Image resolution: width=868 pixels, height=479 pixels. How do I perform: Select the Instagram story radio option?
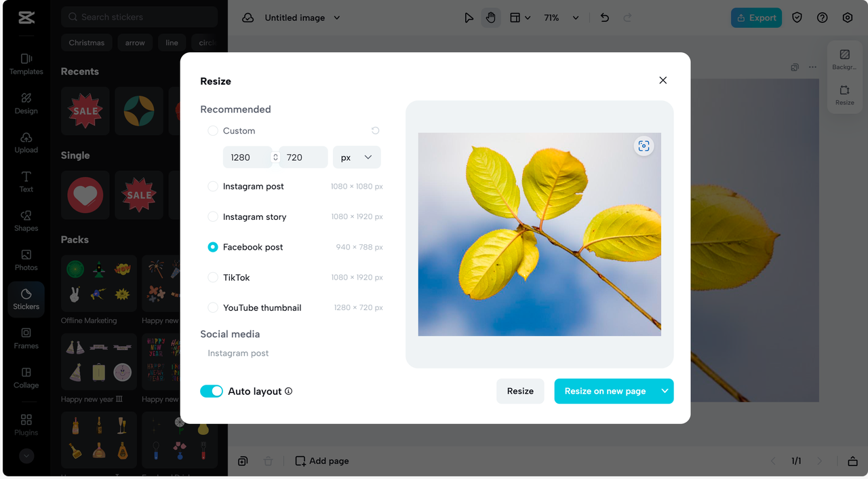pos(213,216)
